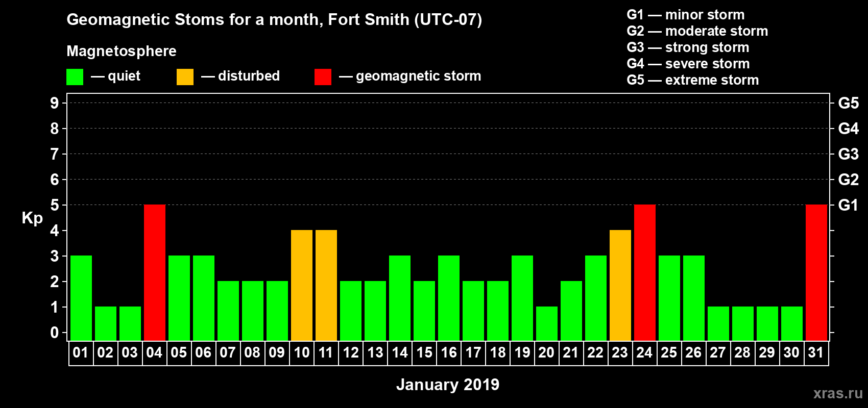868x408 pixels.
Task: Click the G2 label on right axis
Action: tap(848, 180)
